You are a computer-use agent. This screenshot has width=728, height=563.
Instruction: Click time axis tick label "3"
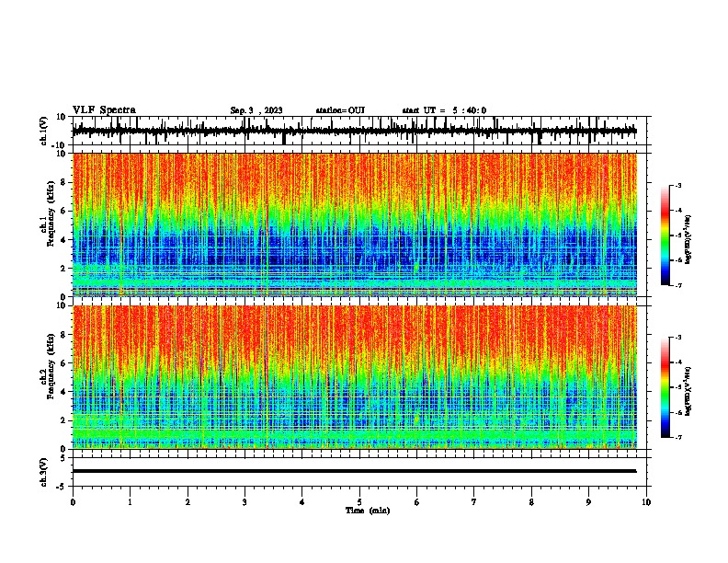coord(245,502)
